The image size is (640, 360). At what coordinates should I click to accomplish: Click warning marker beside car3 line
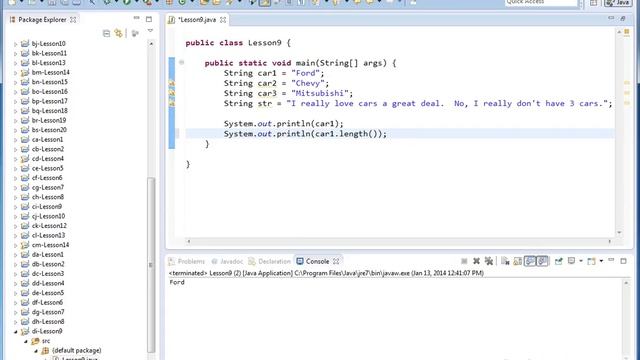[x=172, y=93]
